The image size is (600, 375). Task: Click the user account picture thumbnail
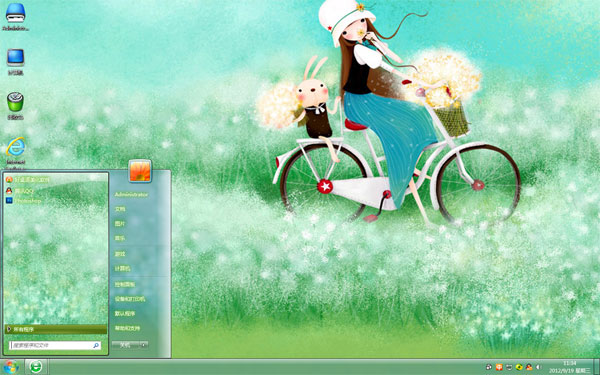coord(140,171)
